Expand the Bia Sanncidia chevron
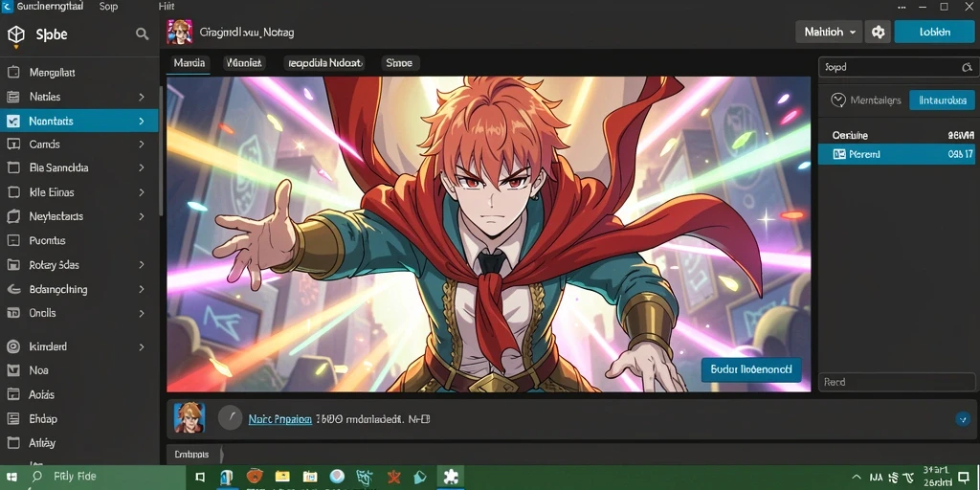This screenshot has height=490, width=980. click(142, 167)
